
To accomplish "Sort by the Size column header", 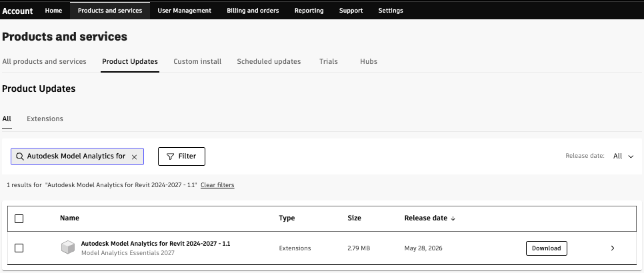I will point(354,218).
